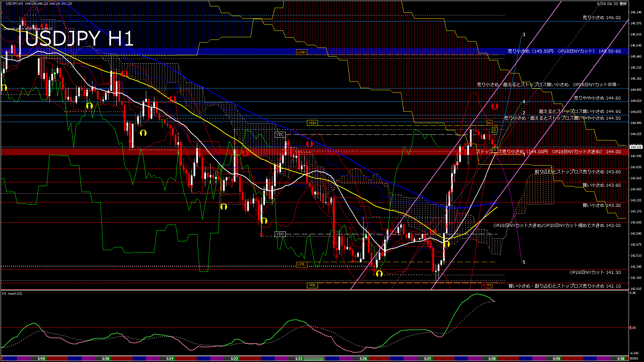The height and width of the screenshot is (362, 644).
Task: Click the 5/28 06:30 更新 timestamp
Action: 612,4
